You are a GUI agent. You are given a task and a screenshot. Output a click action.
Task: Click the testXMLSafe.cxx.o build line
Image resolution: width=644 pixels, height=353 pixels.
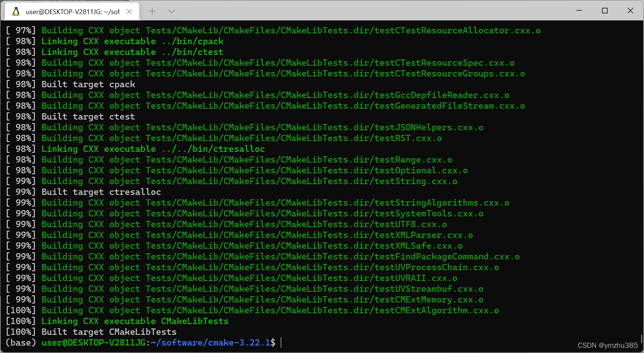click(234, 246)
